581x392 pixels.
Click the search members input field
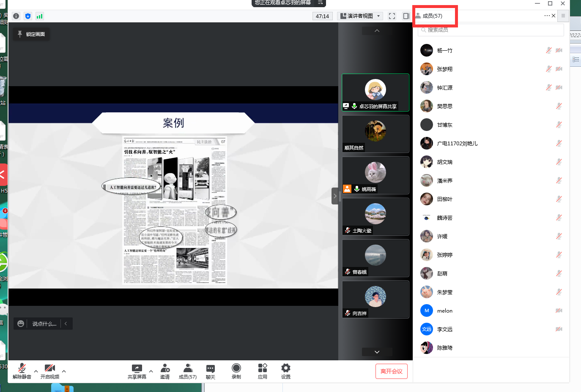pos(491,30)
